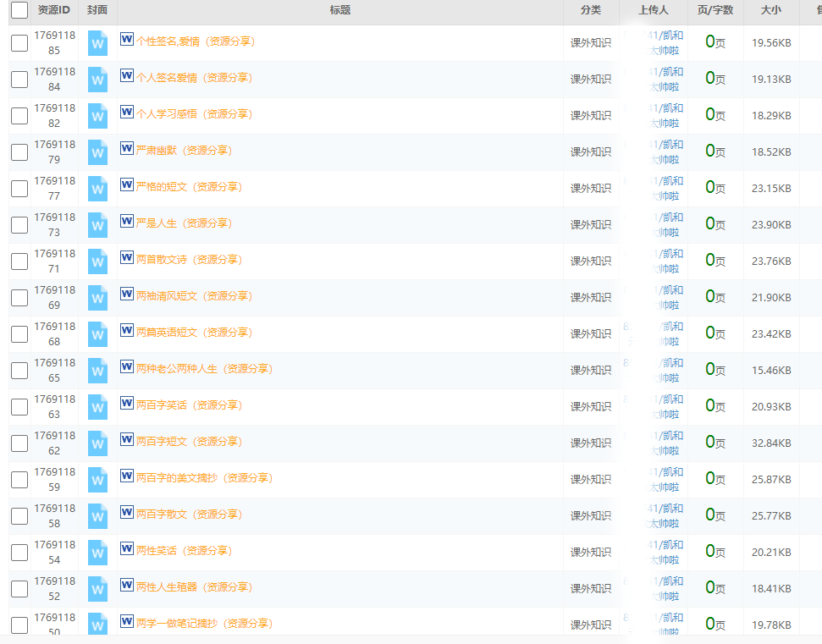This screenshot has height=644, width=822.
Task: Click the cover icon for 两百字笑话
Action: (97, 407)
